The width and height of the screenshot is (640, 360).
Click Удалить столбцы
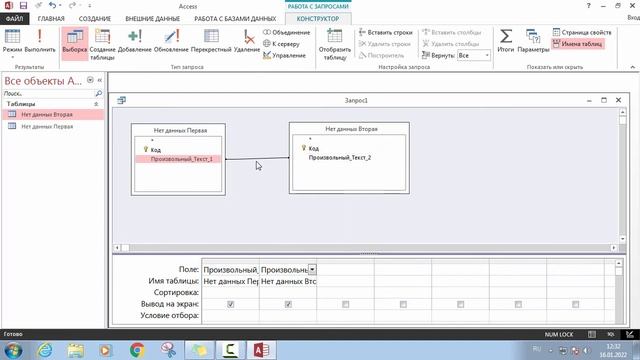pyautogui.click(x=451, y=44)
